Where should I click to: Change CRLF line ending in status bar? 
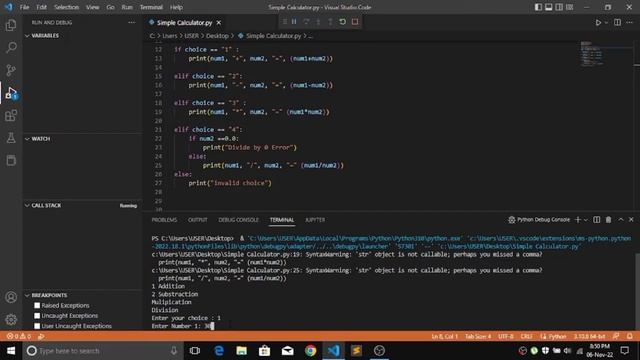tap(526, 336)
